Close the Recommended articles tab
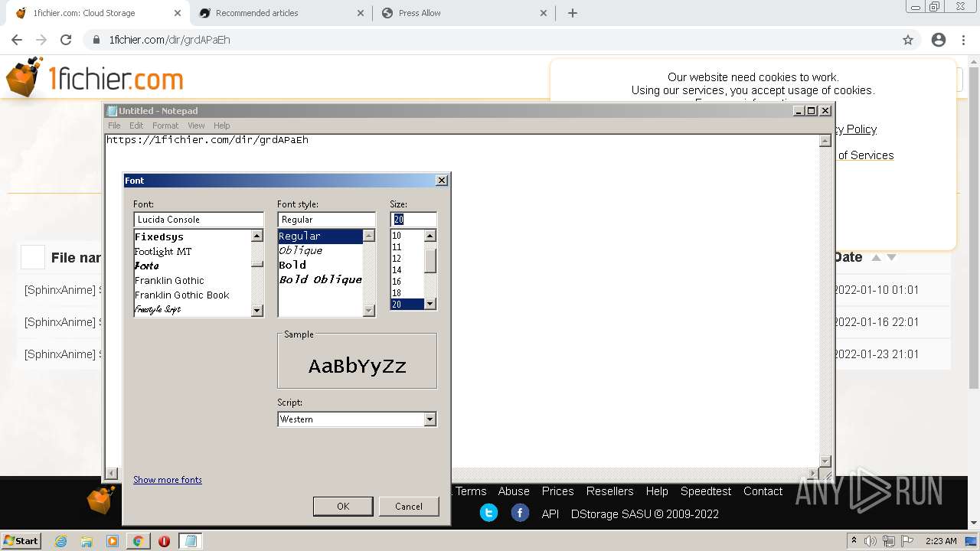The image size is (980, 551). click(361, 13)
